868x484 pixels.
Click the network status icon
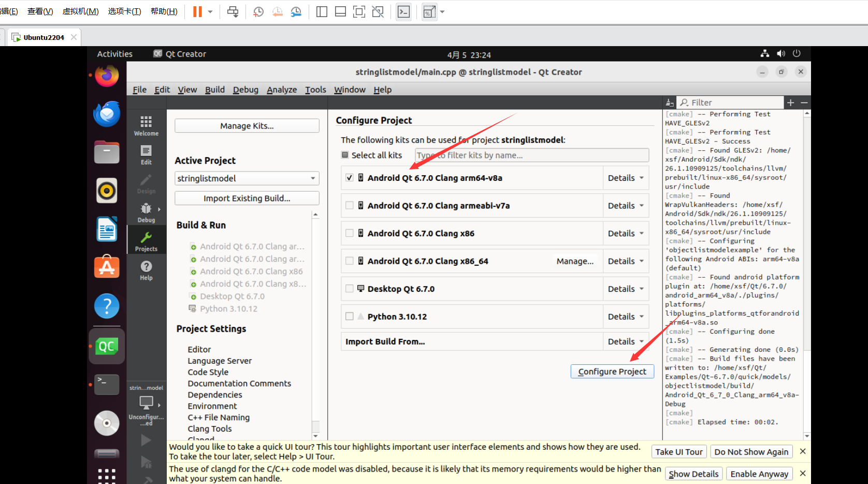point(765,54)
